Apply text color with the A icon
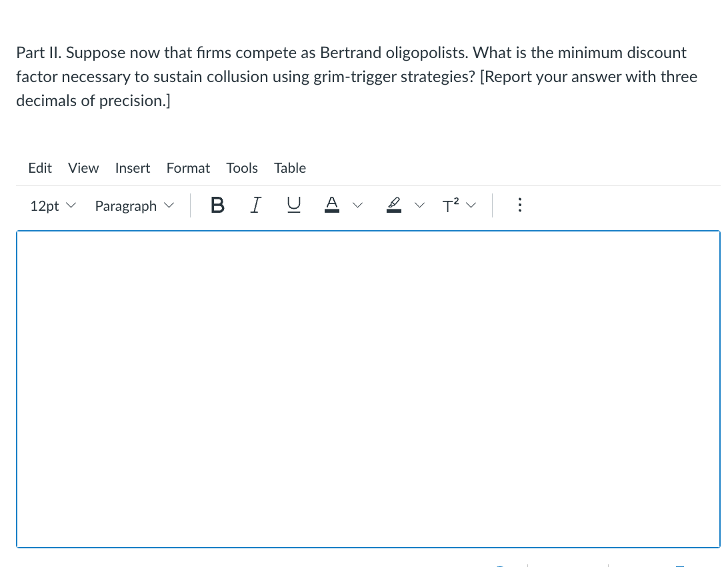Viewport: 728px width, 567px height. click(x=331, y=203)
